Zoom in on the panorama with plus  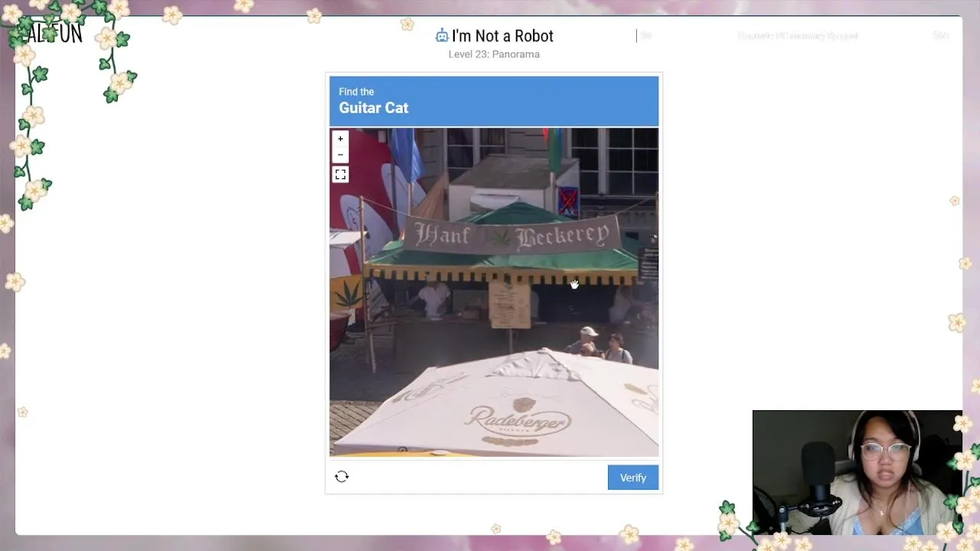click(x=341, y=139)
